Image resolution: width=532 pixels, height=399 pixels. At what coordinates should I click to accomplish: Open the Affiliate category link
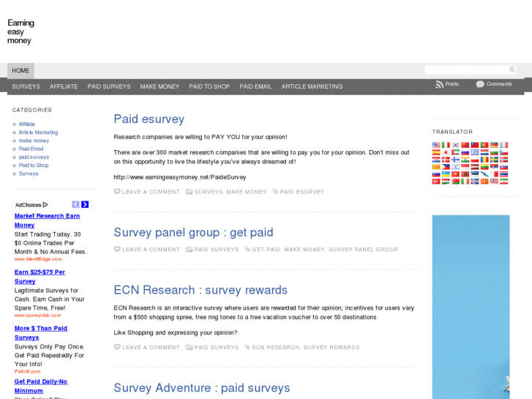coord(27,124)
